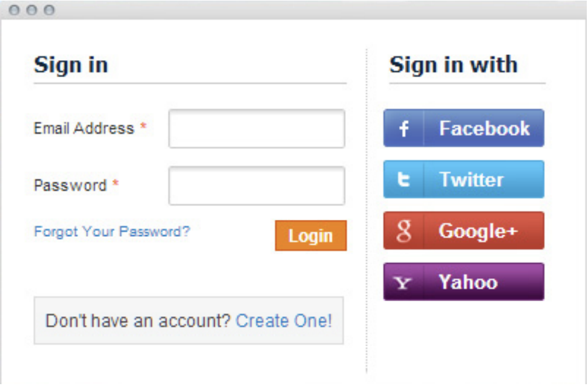Click the red leftmost window control button
Screen dimensions: 588x390
point(13,9)
